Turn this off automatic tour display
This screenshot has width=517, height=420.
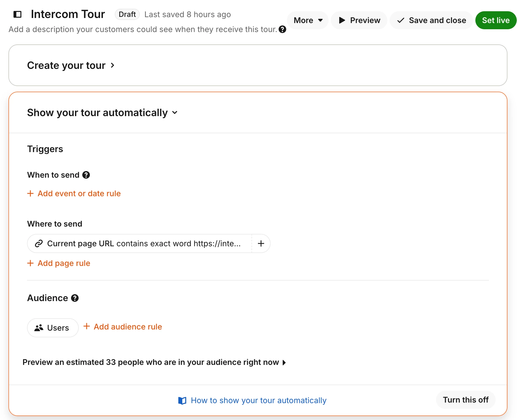click(x=466, y=400)
